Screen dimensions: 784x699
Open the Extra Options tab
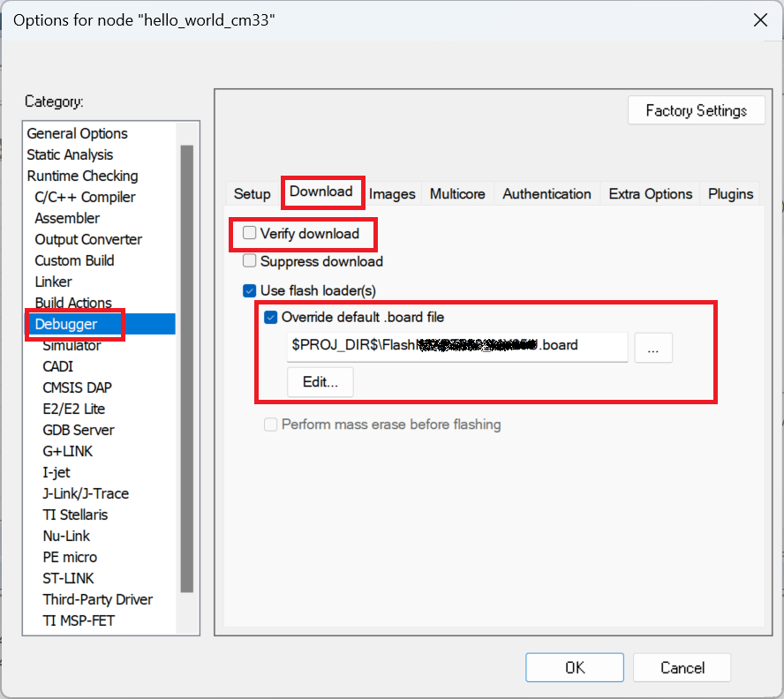651,194
